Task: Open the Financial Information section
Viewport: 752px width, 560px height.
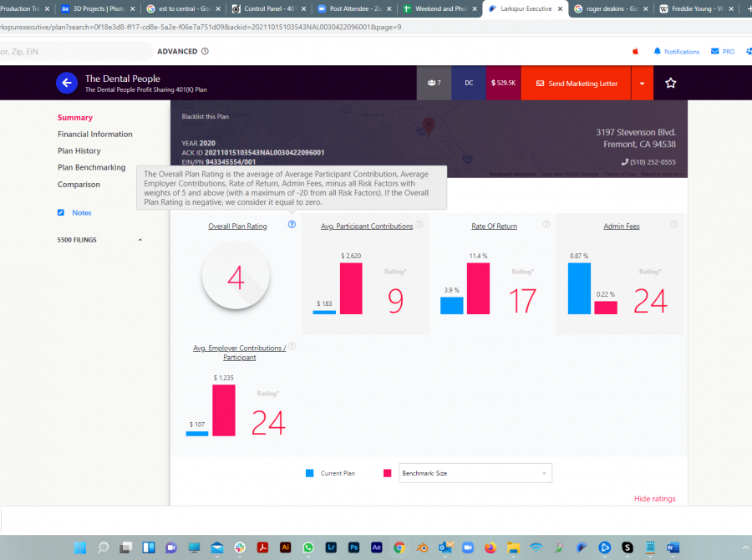Action: click(94, 135)
